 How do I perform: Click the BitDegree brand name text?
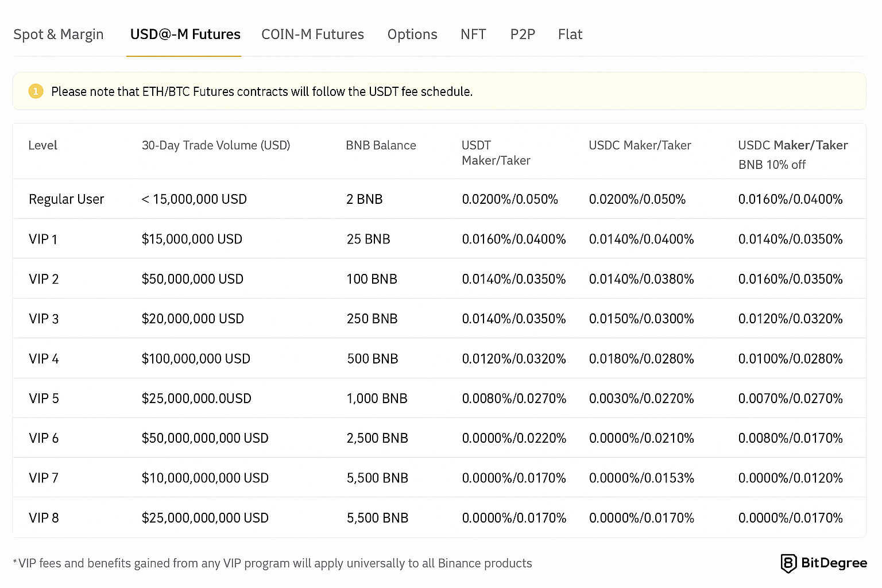tap(834, 563)
